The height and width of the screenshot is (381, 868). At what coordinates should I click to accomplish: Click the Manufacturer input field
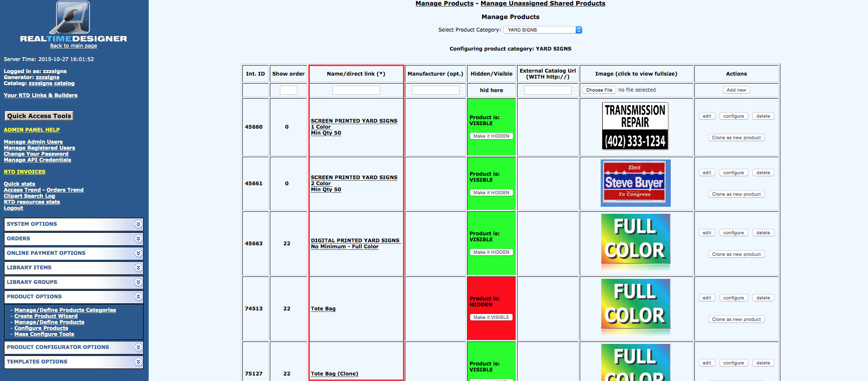coord(436,90)
